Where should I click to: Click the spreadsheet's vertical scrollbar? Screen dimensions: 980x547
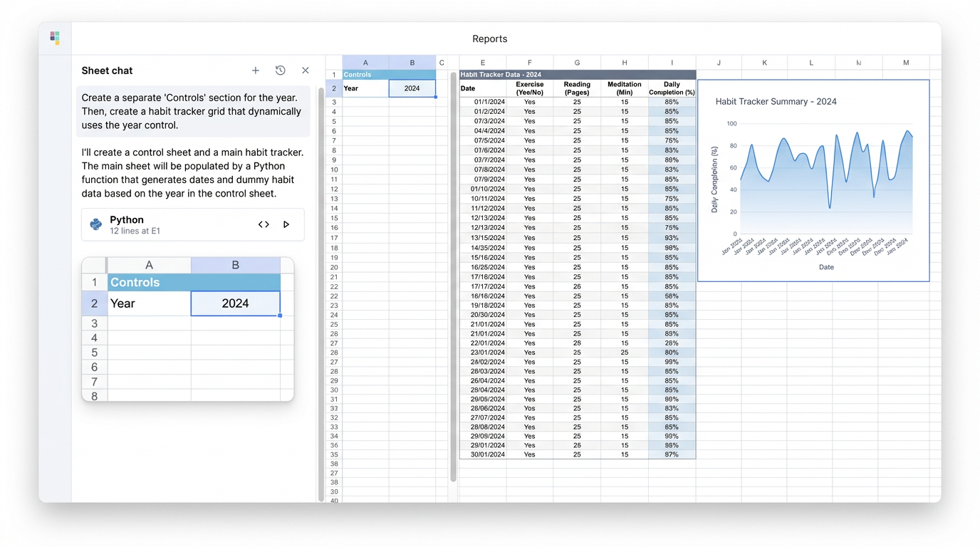pyautogui.click(x=453, y=276)
